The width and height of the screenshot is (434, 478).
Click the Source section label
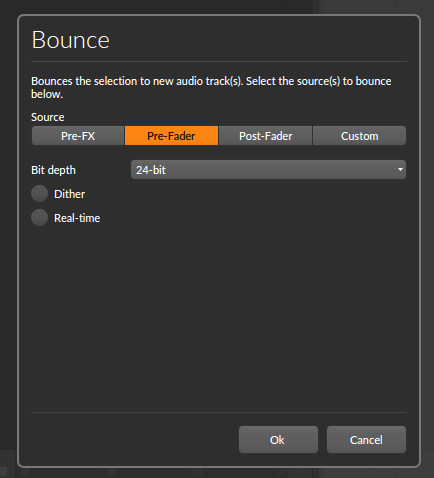tap(48, 117)
